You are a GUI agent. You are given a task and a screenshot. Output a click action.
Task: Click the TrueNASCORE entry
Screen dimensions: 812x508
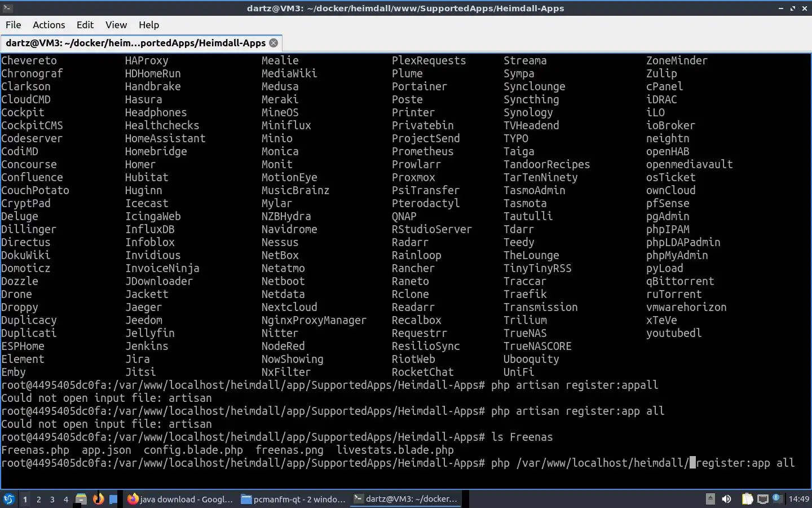(537, 346)
